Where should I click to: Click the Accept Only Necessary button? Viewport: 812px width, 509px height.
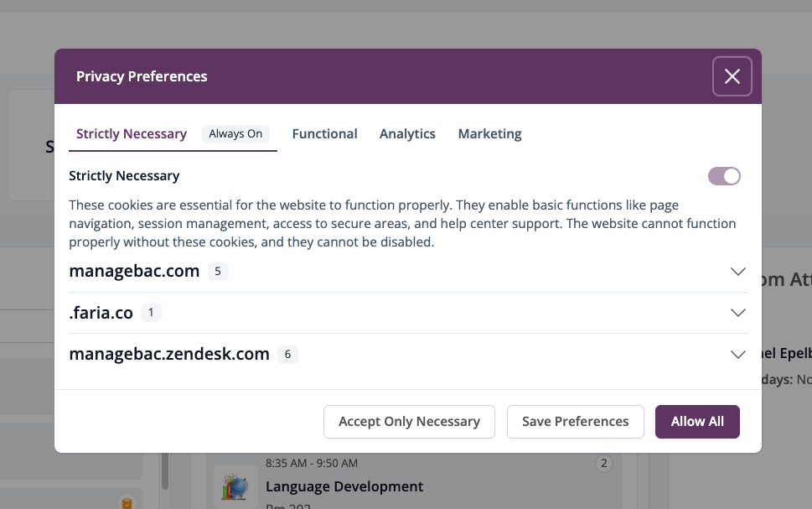point(409,421)
